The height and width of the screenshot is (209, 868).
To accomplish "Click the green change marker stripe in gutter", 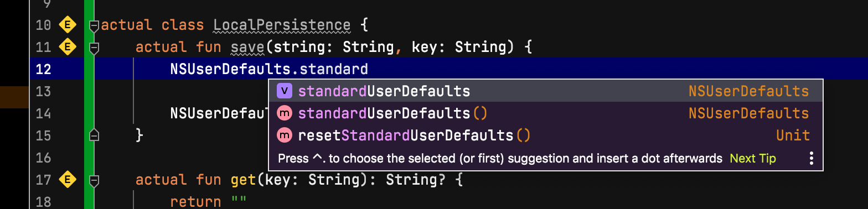I will [x=89, y=104].
